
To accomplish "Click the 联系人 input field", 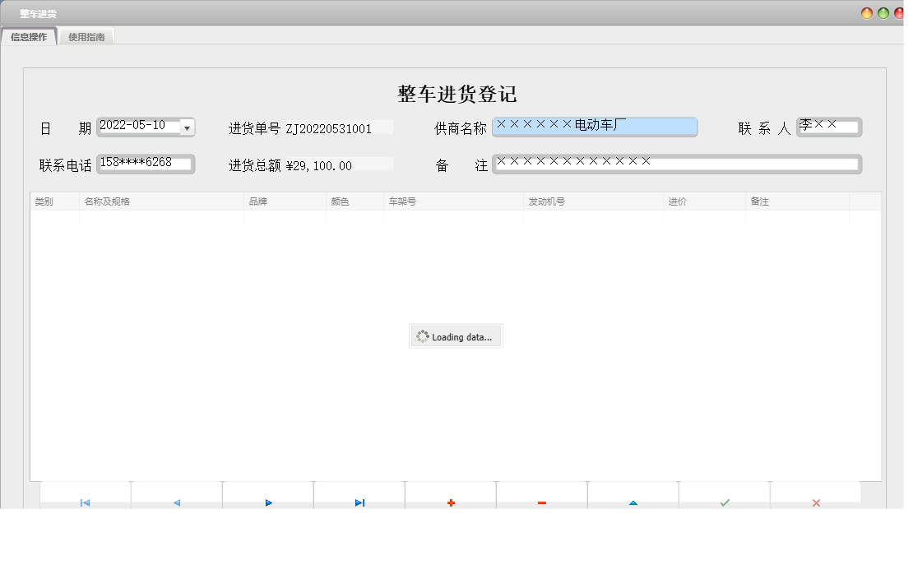I will pyautogui.click(x=829, y=127).
